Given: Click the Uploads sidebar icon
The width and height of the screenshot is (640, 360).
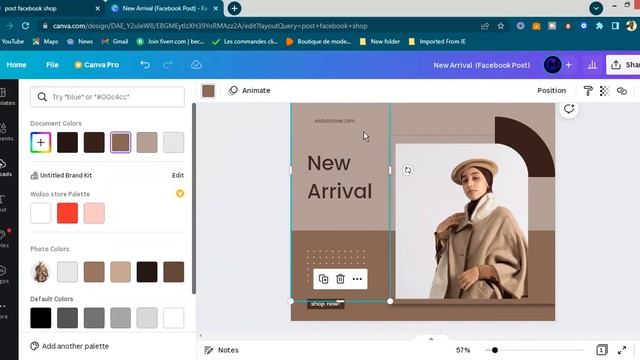Looking at the screenshot, I should 4,167.
